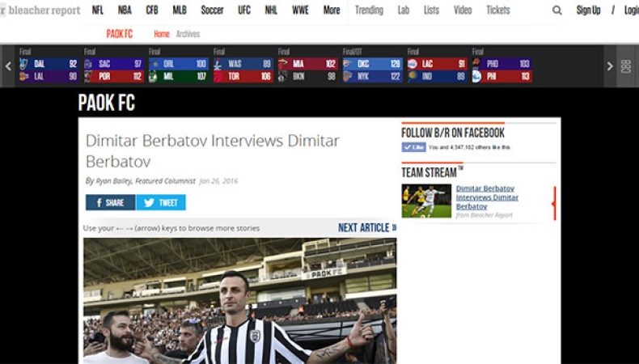Click author name Ryan Bailey
Viewport: 639px width, 364px height.
click(114, 181)
